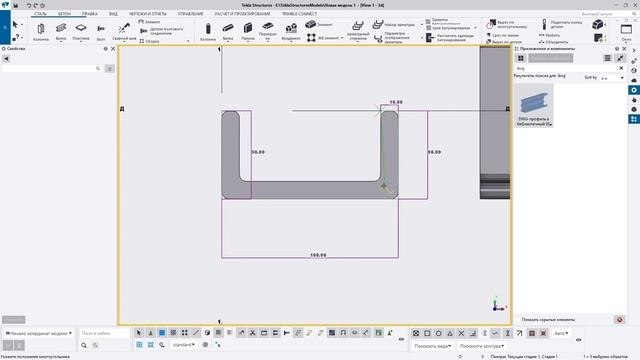Image resolution: width=640 pixels, height=360 pixels.
Task: Expand Rebar set (Набор арматуры) dropdown arrow
Action: [x=422, y=24]
